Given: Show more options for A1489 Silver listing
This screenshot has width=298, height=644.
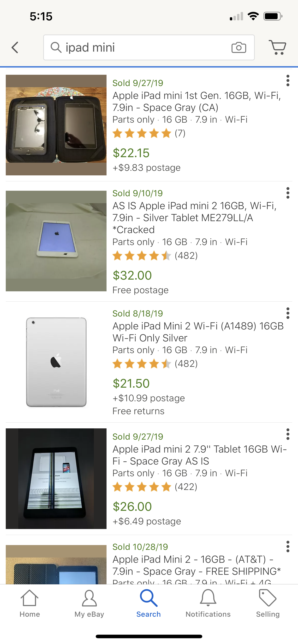Looking at the screenshot, I should (288, 313).
